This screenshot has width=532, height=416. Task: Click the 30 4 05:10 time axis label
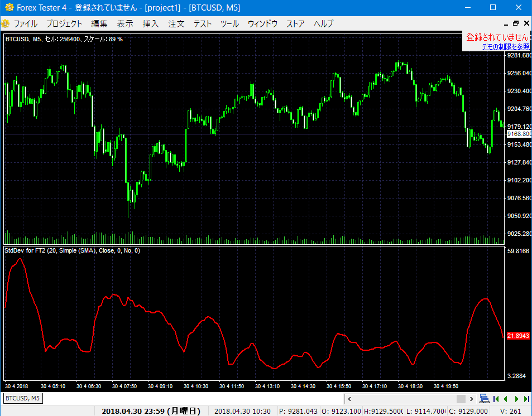pos(53,386)
